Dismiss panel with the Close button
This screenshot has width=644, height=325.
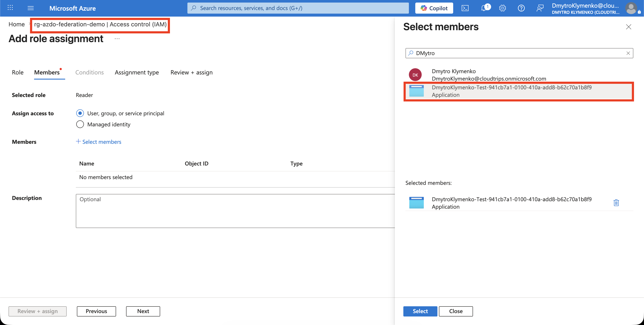tap(456, 311)
